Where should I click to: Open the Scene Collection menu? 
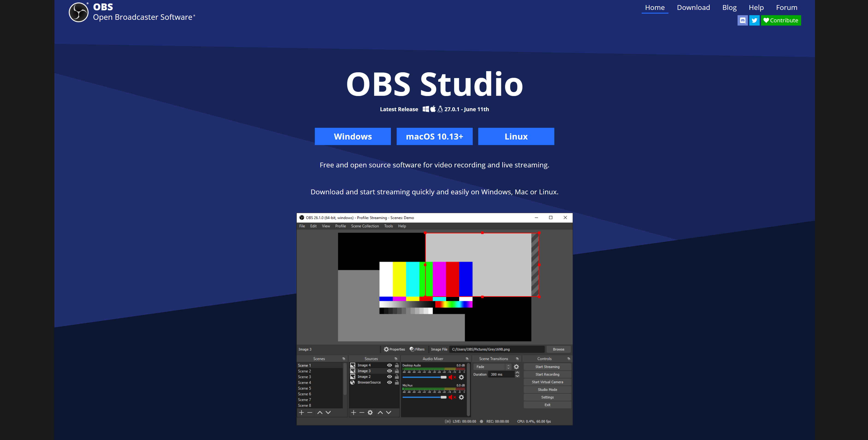(x=365, y=226)
